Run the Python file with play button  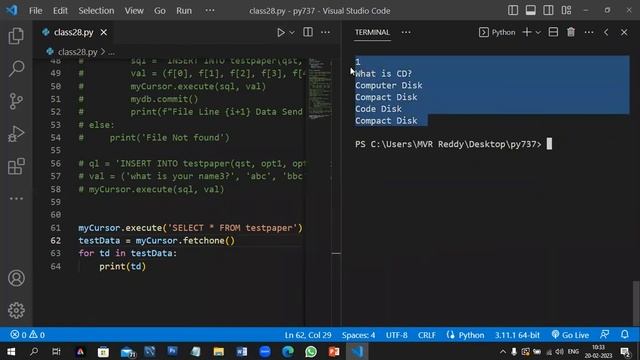tap(281, 32)
